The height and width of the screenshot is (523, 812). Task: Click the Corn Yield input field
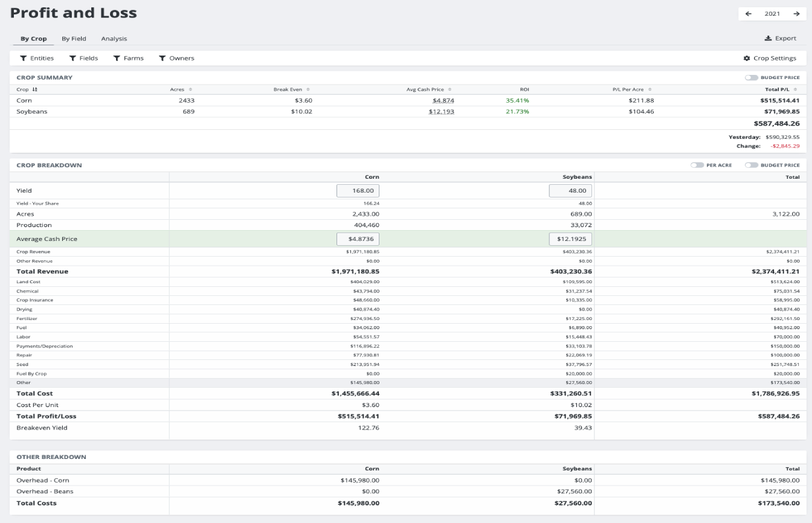[358, 190]
